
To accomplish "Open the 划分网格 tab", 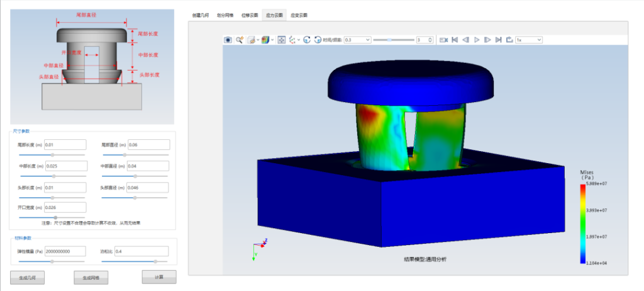I will 225,14.
